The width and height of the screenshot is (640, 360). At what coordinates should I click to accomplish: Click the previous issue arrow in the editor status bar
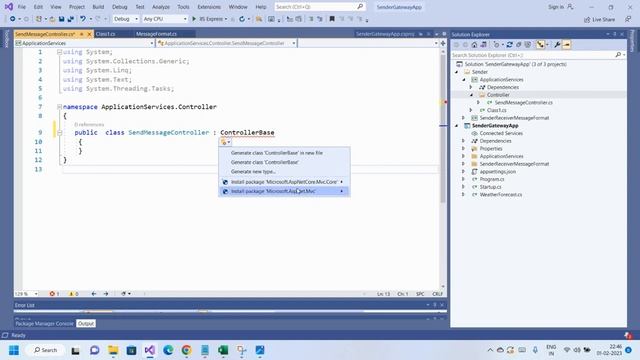point(94,293)
